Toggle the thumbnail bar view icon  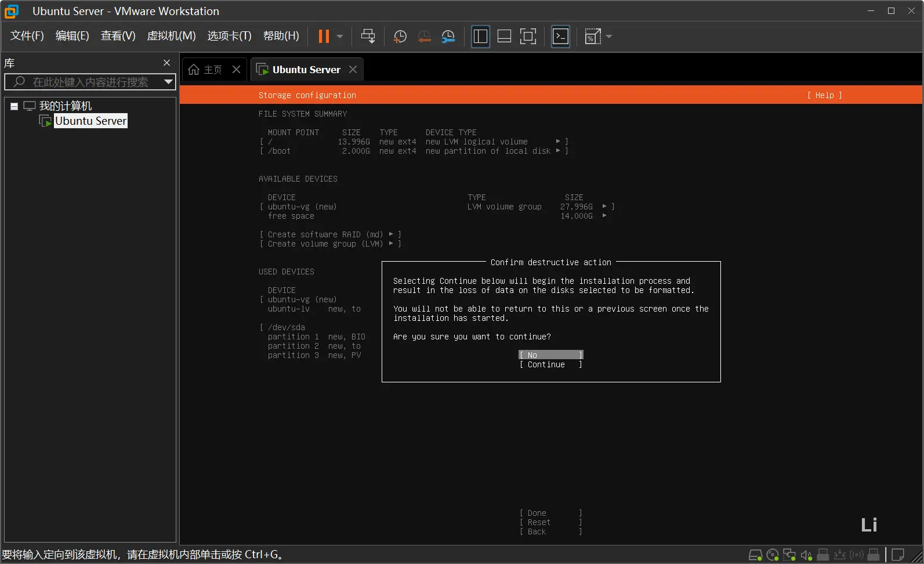(504, 37)
